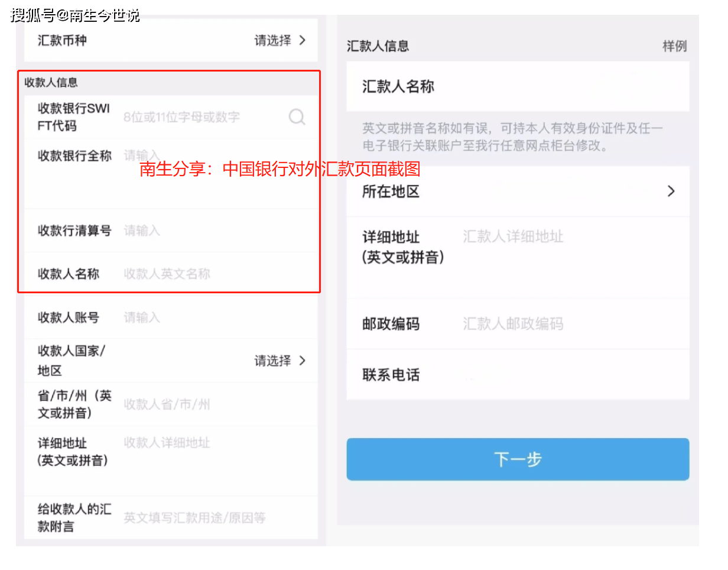Click the 下一步 button

[518, 459]
